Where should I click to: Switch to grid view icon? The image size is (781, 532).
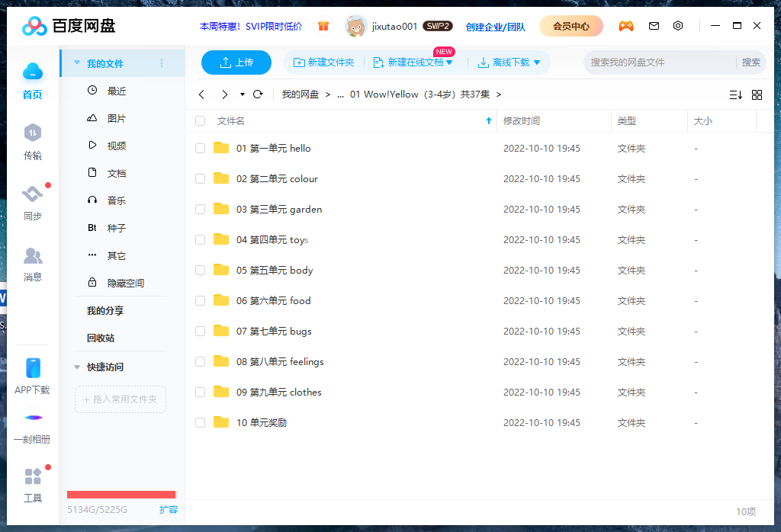click(x=757, y=95)
